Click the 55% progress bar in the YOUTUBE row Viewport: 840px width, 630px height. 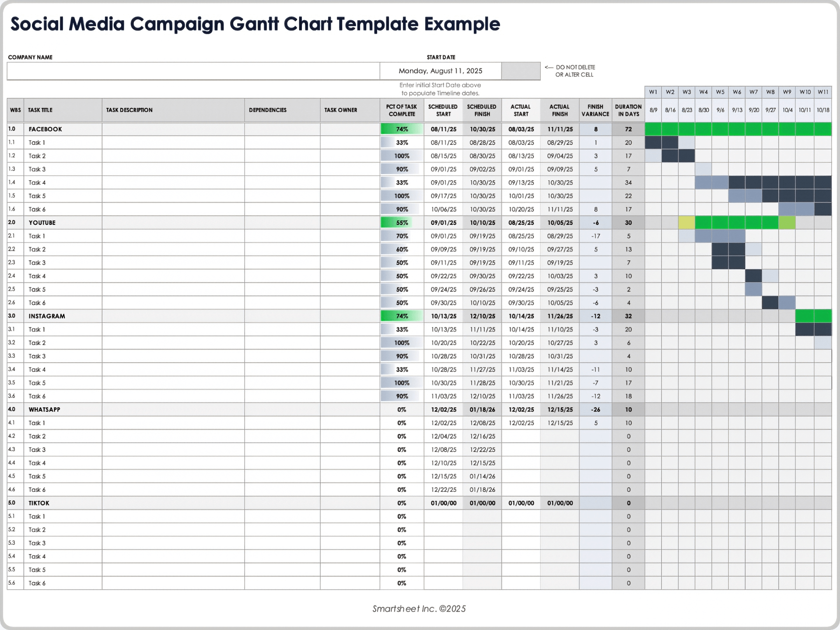[401, 222]
